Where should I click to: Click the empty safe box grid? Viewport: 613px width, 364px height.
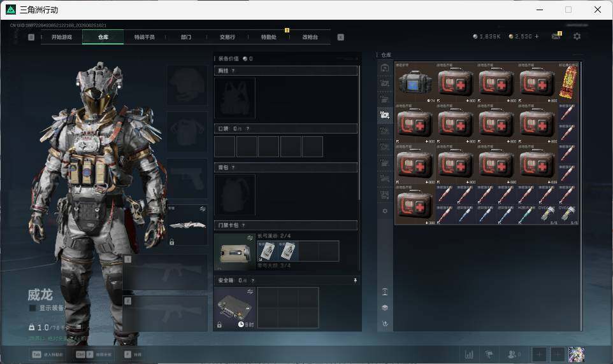pos(288,308)
